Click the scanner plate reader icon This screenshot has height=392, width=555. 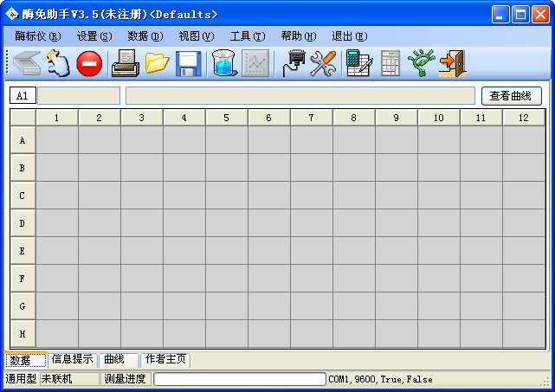(27, 63)
